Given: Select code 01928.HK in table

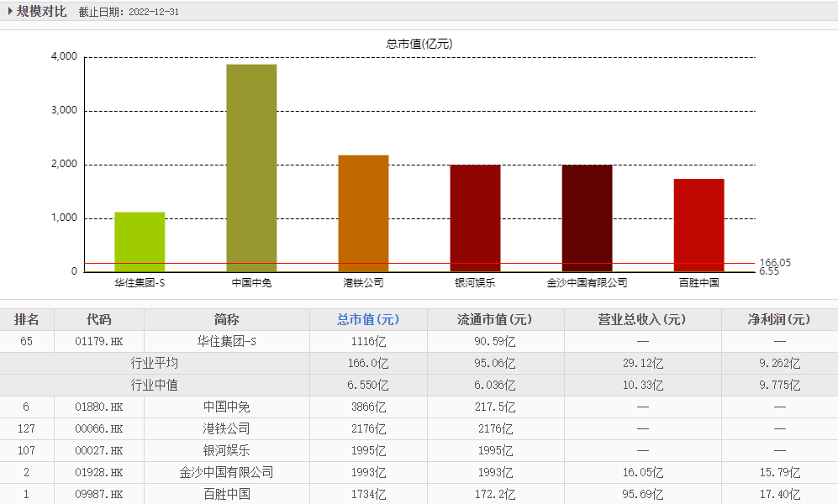Looking at the screenshot, I should [99, 472].
